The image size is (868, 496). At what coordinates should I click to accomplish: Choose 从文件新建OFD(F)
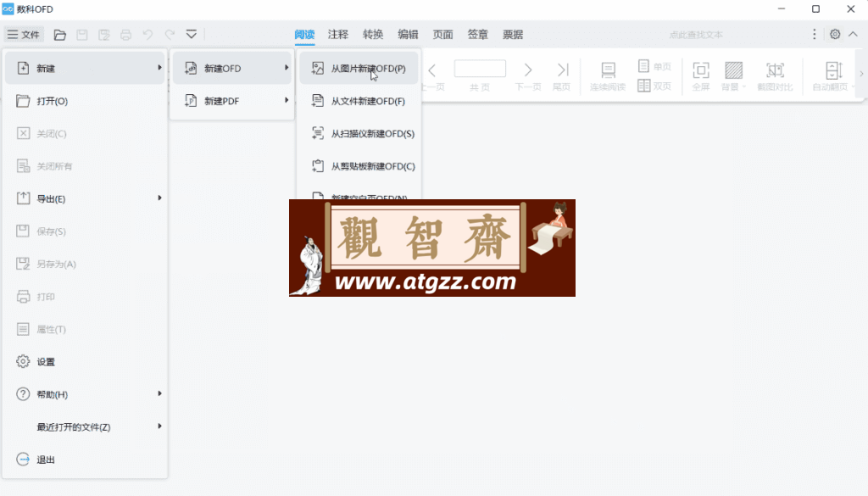click(x=359, y=101)
